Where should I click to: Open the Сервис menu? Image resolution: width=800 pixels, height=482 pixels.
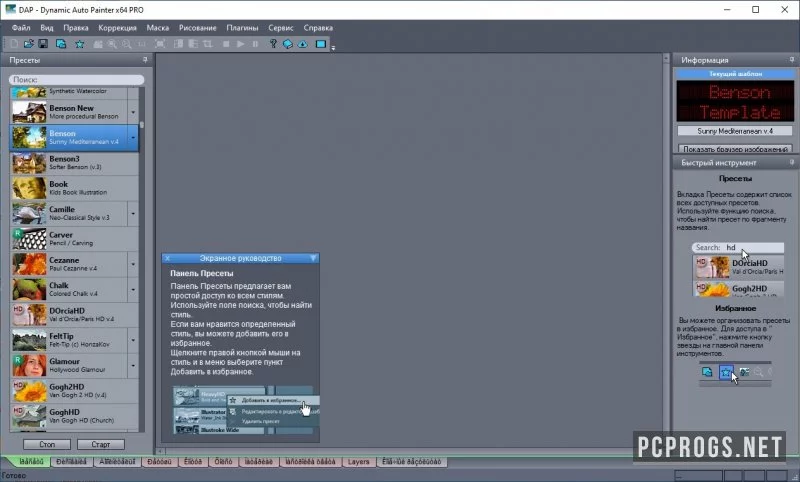[281, 28]
